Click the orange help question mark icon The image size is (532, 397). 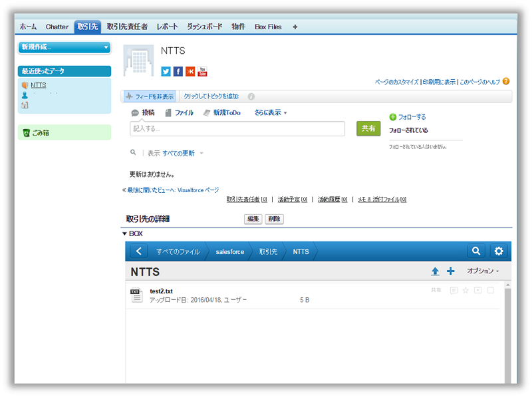click(x=506, y=81)
